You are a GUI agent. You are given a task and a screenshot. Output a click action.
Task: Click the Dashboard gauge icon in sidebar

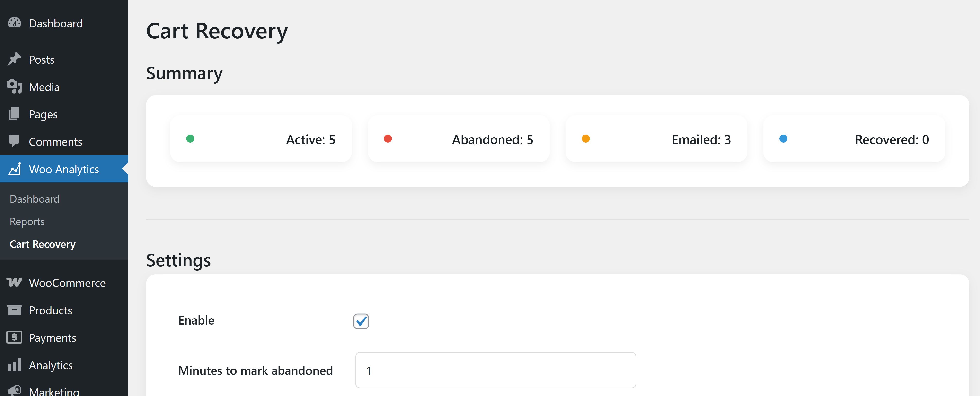[14, 23]
